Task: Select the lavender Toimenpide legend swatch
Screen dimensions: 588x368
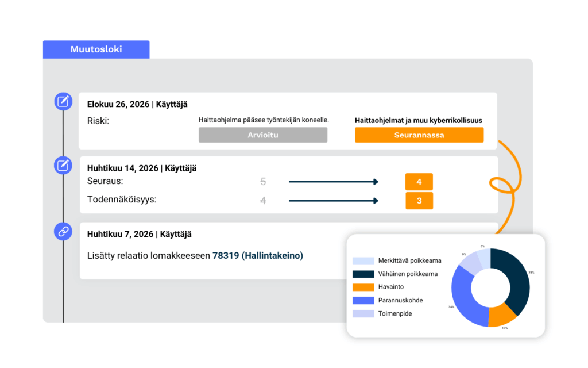Action: click(363, 313)
